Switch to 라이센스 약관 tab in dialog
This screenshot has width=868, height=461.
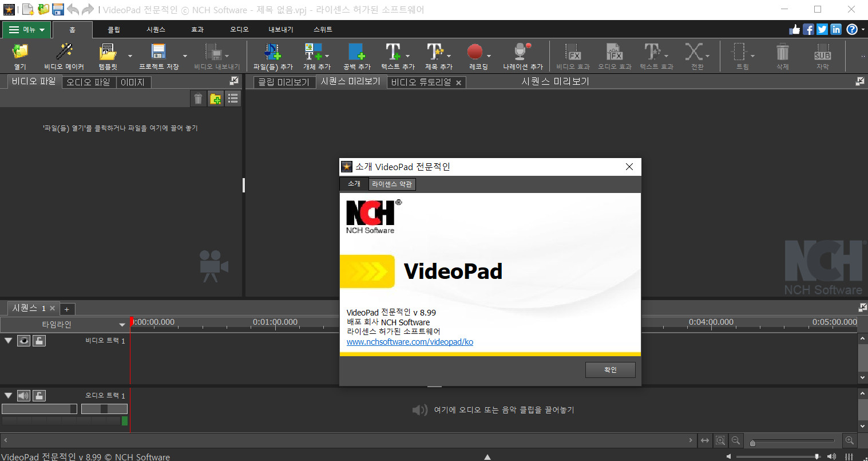coord(391,184)
